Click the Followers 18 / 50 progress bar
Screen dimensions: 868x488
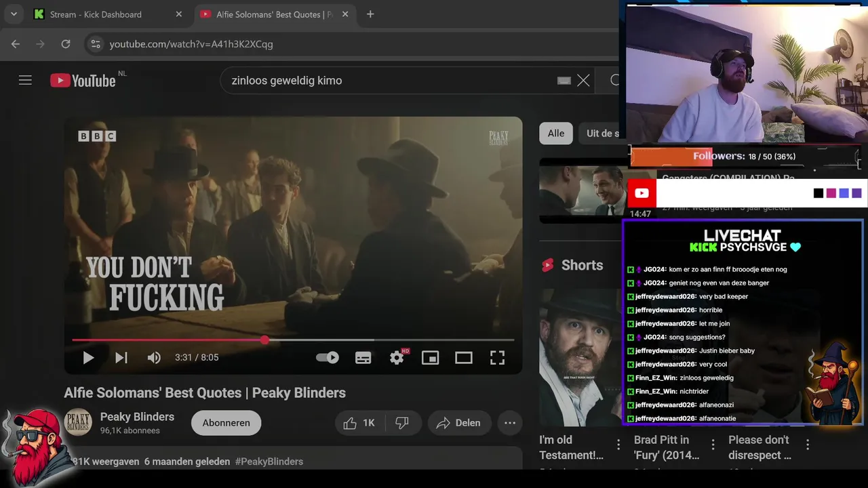tap(745, 157)
